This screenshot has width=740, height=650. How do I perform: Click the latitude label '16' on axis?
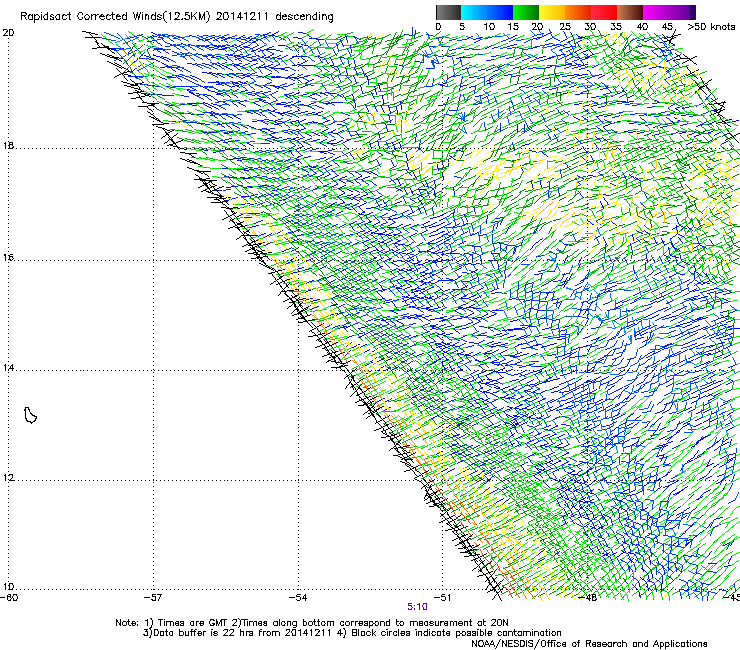[8, 258]
